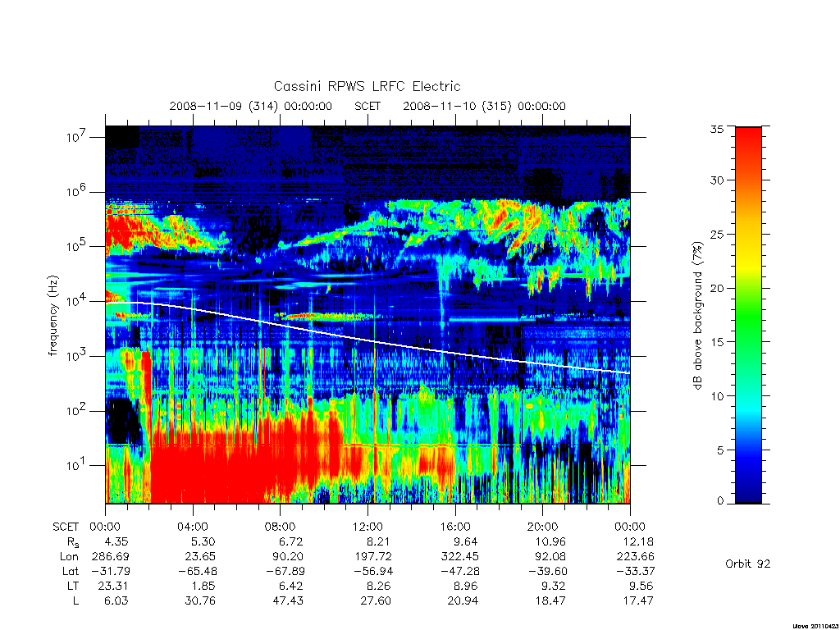The width and height of the screenshot is (840, 630).
Task: Click the Rs value 12.18
Action: point(638,541)
